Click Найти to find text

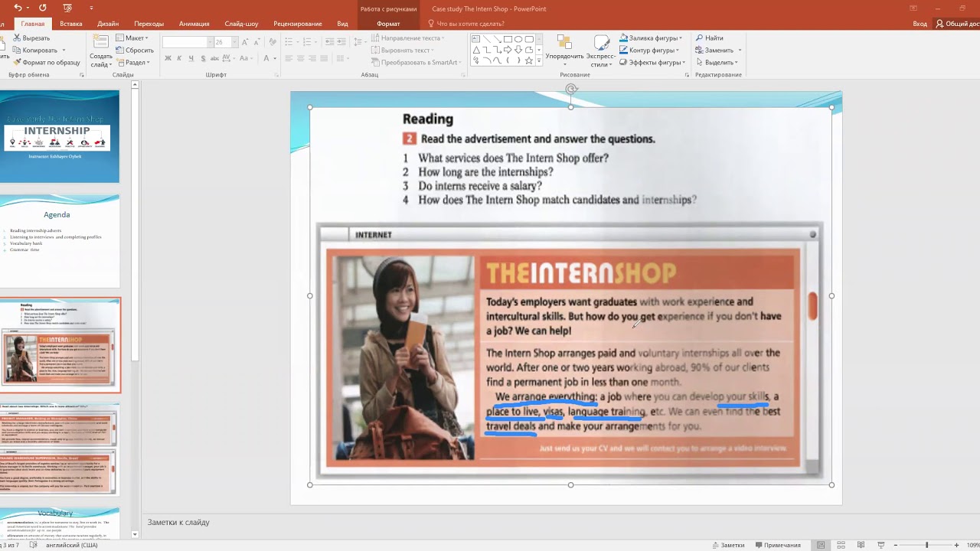pos(709,37)
